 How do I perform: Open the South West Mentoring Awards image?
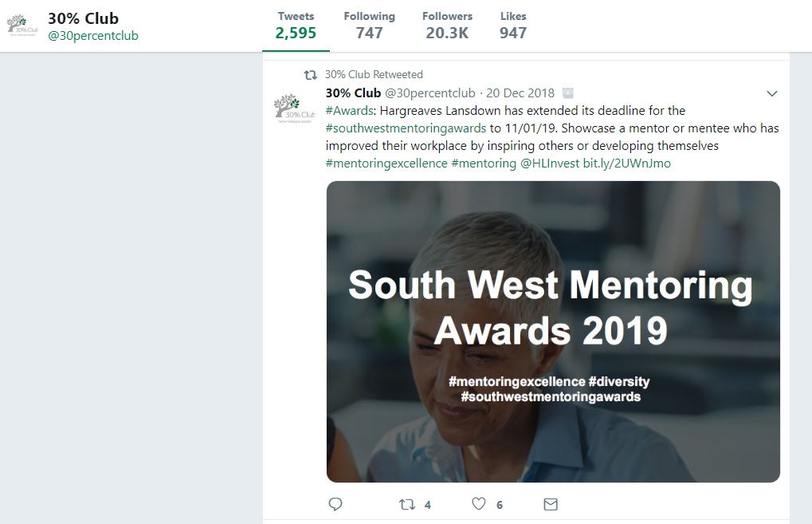pos(553,332)
